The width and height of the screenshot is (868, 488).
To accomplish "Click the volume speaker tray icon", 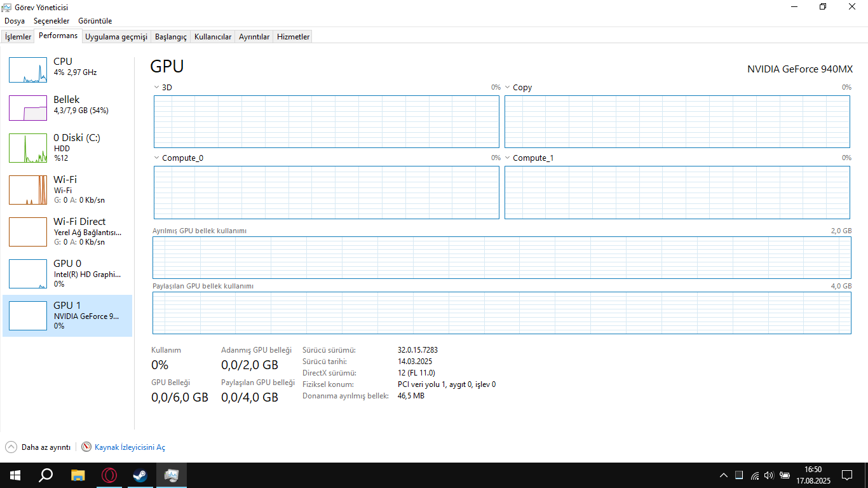I will click(769, 475).
